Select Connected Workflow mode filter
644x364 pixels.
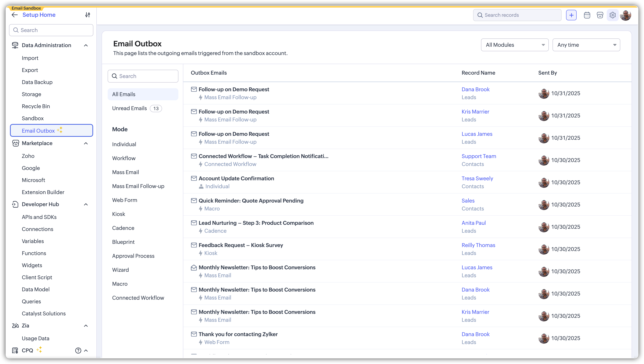coord(138,298)
